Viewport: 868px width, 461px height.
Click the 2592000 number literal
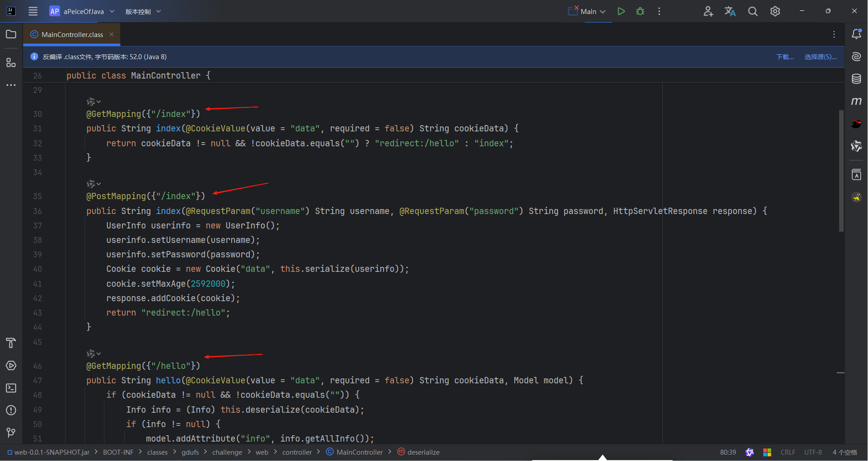[x=208, y=284]
